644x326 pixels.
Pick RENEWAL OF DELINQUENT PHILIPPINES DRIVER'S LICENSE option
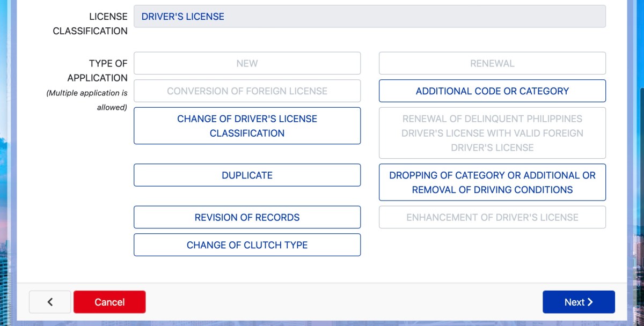(x=492, y=133)
